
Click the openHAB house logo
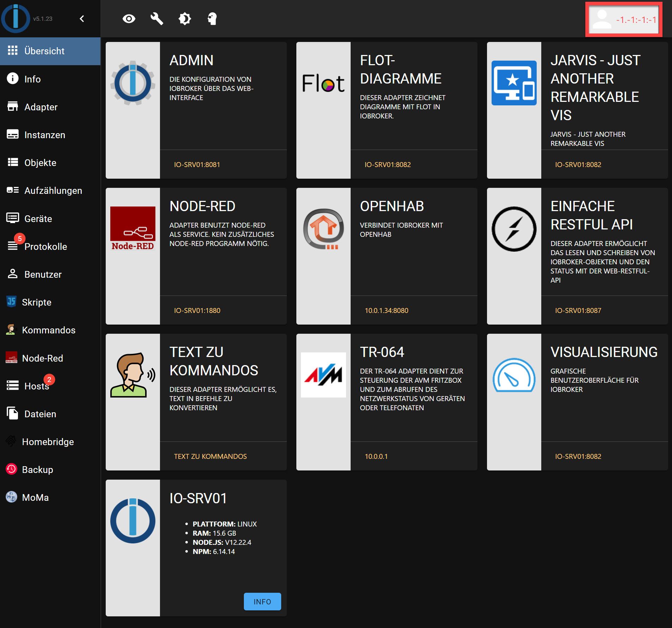323,229
